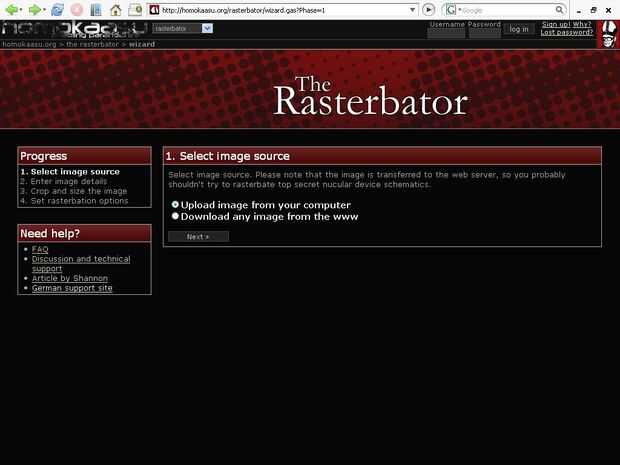
Task: Open the FAQ help link
Action: (40, 249)
